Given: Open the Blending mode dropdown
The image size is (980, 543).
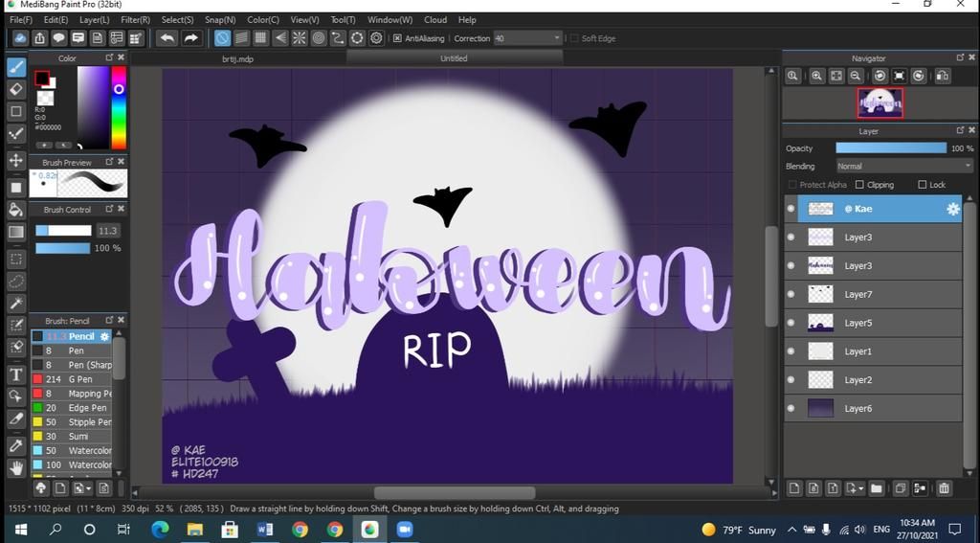Looking at the screenshot, I should pyautogui.click(x=904, y=167).
